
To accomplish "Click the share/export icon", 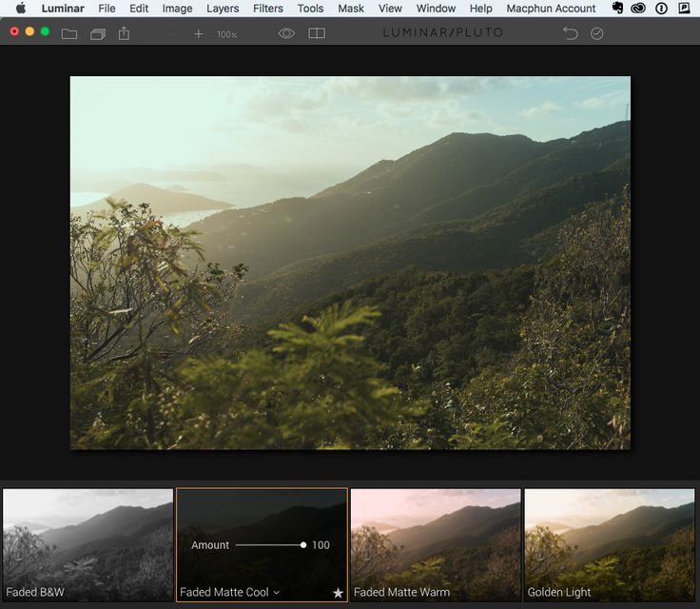I will pyautogui.click(x=124, y=33).
